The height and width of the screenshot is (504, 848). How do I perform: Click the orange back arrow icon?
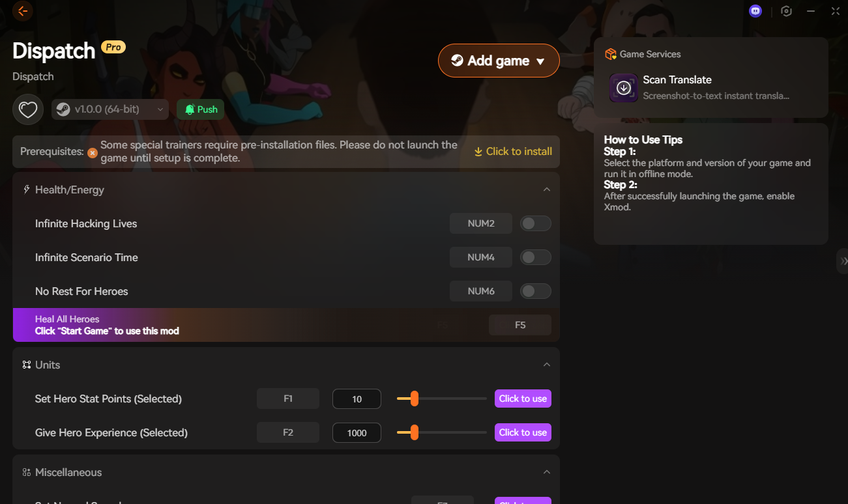23,11
